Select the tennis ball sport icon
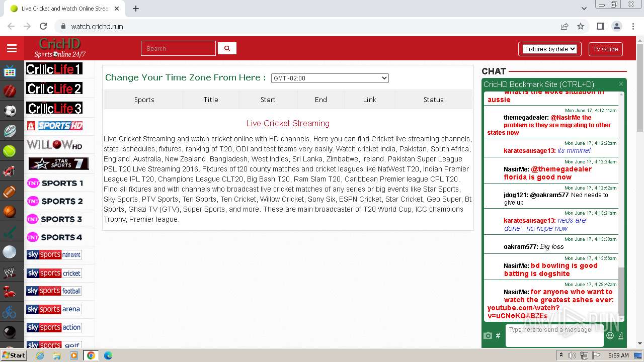Screen dimensions: 644x362 pyautogui.click(x=10, y=151)
